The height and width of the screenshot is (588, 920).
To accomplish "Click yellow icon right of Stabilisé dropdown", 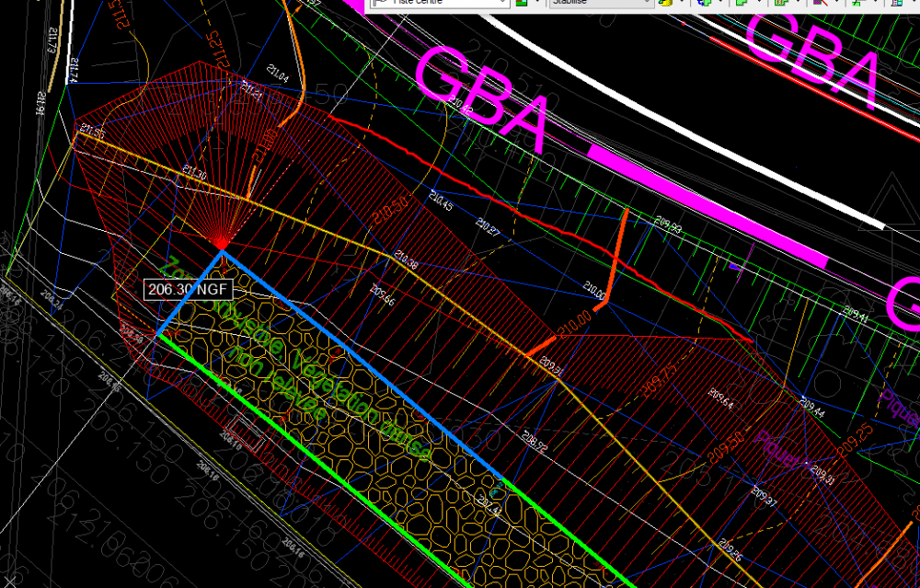I will click(665, 3).
